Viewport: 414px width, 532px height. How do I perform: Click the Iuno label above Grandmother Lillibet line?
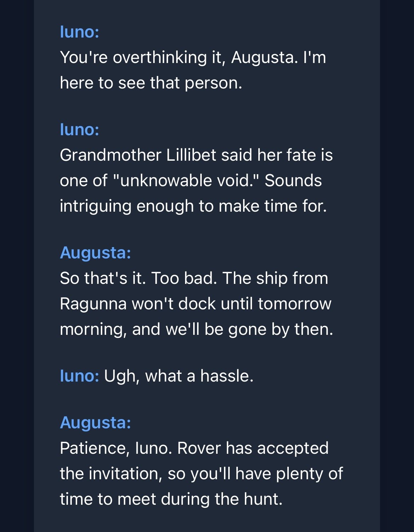click(x=80, y=130)
